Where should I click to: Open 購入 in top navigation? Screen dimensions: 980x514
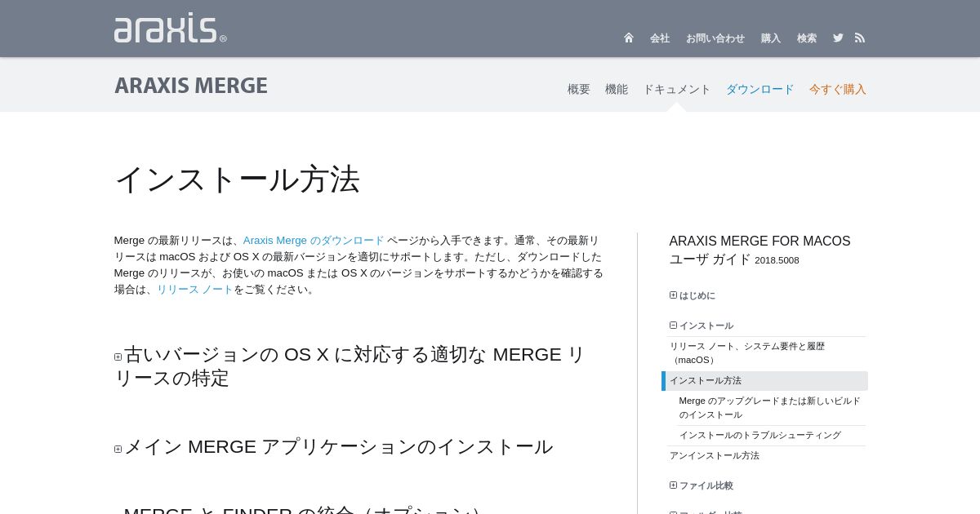click(x=771, y=38)
